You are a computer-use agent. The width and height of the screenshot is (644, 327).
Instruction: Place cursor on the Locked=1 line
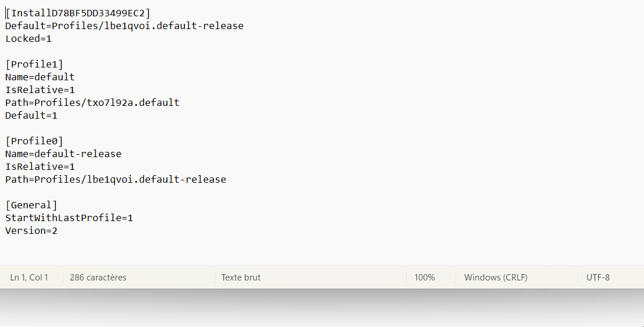coord(29,38)
